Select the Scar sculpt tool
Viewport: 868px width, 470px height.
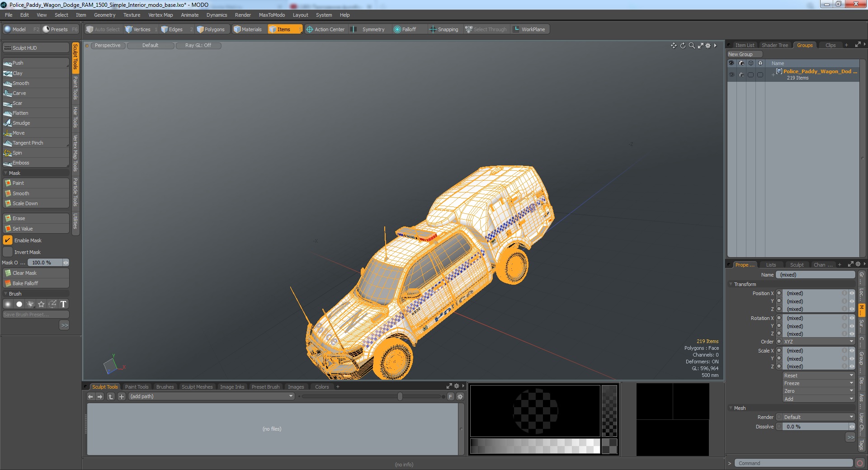tap(36, 103)
